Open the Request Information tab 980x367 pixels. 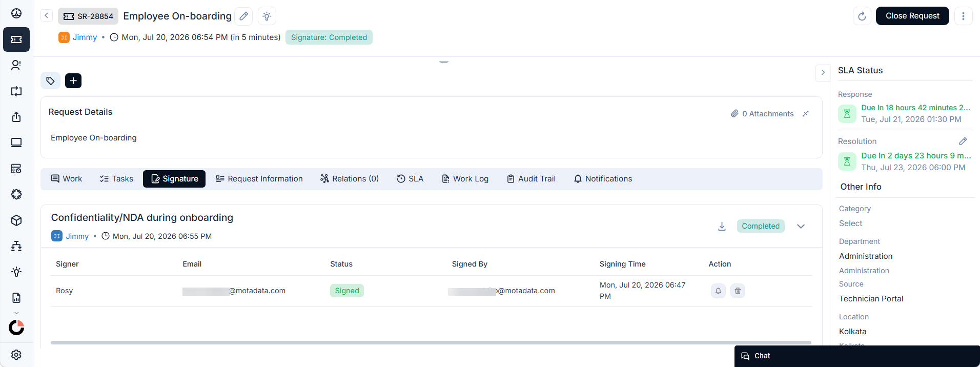pyautogui.click(x=259, y=179)
